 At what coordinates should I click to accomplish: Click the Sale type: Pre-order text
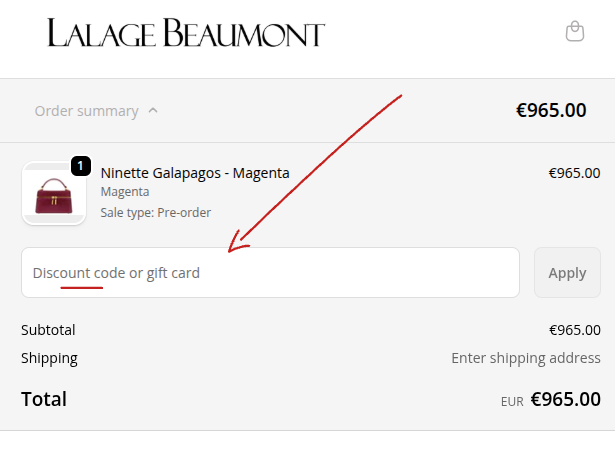tap(155, 212)
